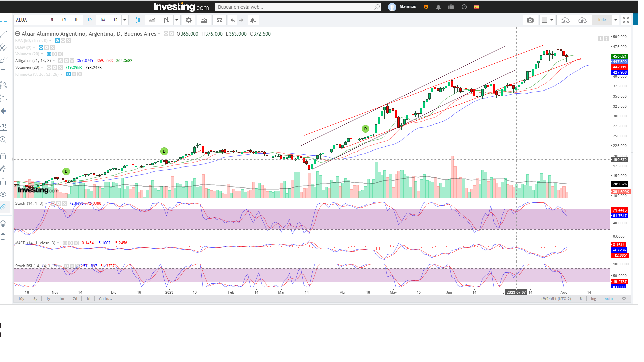
Task: Select the 1D interval
Action: click(89, 20)
